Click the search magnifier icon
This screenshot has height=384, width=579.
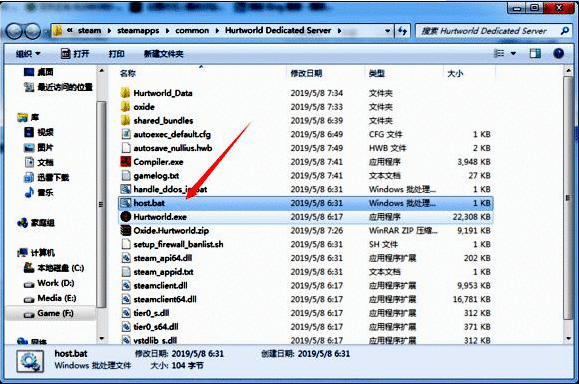pyautogui.click(x=565, y=31)
